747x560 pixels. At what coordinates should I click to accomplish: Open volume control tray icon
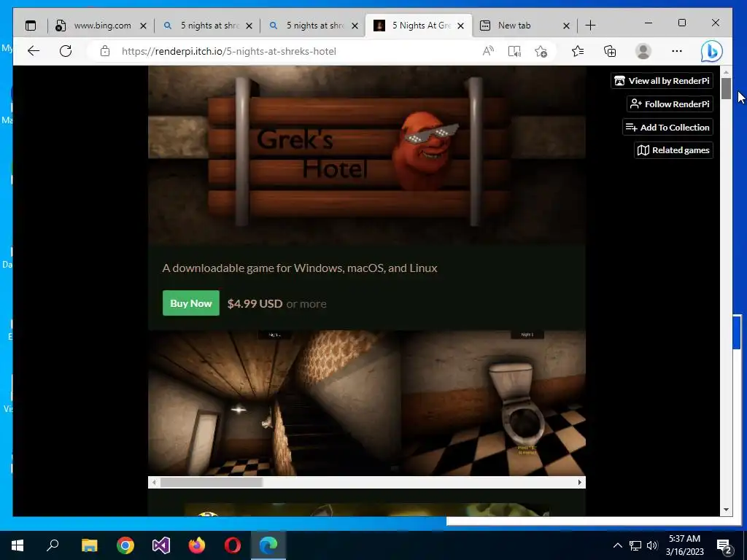(x=652, y=545)
